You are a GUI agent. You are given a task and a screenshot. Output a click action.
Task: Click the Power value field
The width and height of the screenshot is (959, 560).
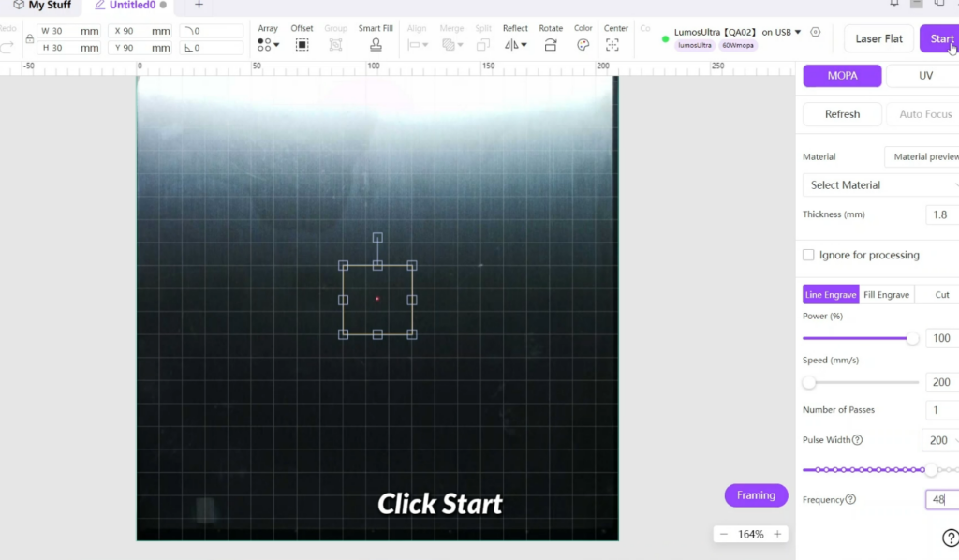pyautogui.click(x=942, y=338)
